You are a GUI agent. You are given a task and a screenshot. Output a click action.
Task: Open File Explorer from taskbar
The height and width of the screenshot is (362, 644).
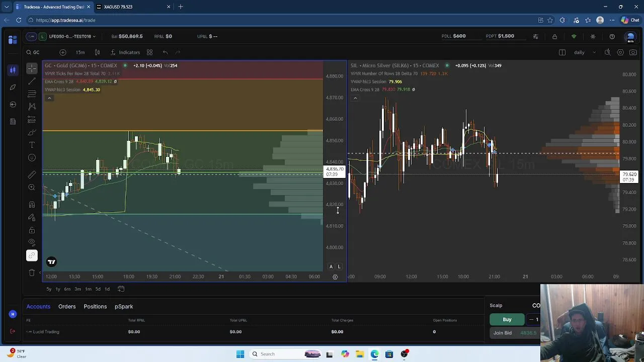click(x=360, y=354)
